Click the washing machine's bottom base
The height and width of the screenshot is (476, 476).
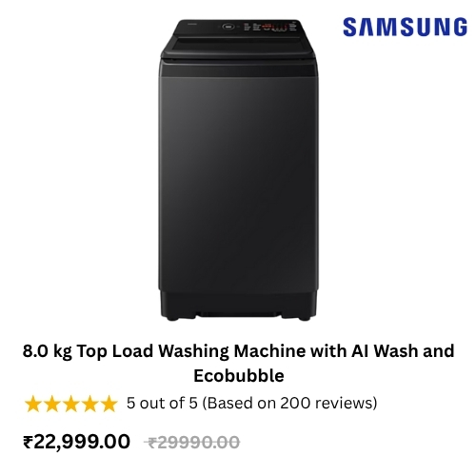click(239, 305)
